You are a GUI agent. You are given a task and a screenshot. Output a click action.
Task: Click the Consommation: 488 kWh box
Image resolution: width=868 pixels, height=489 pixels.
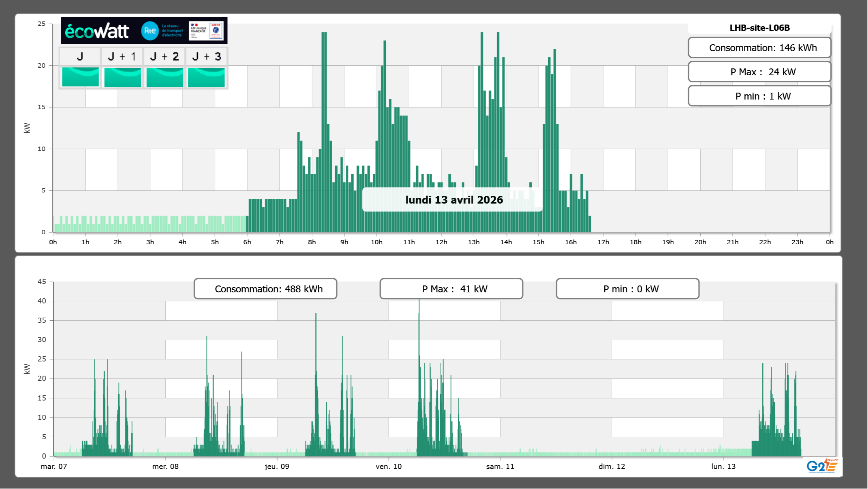tap(265, 289)
